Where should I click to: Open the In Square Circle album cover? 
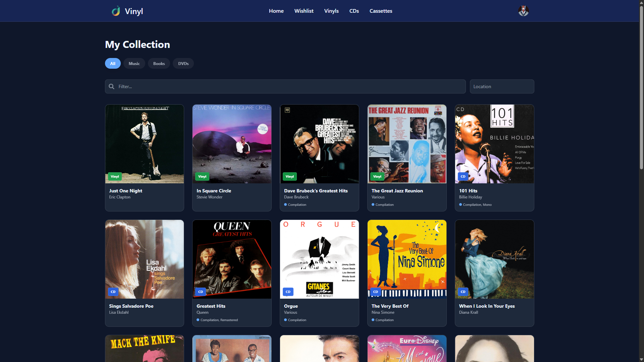(232, 144)
